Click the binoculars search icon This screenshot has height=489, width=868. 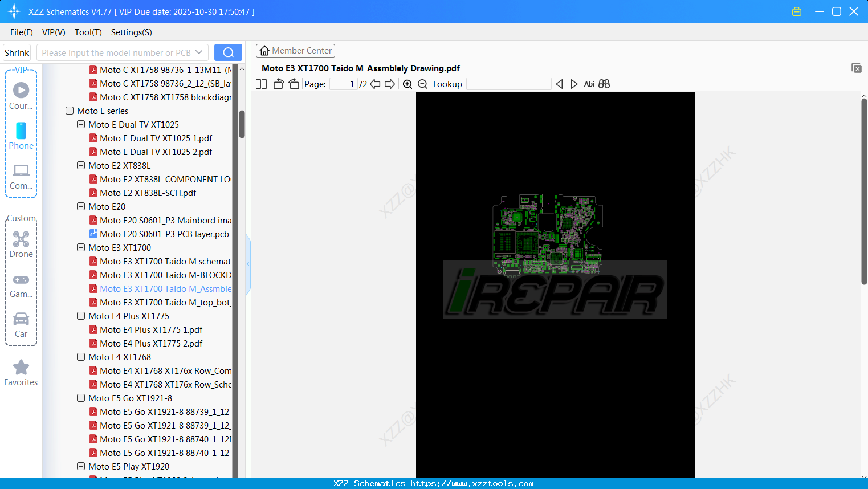click(604, 84)
